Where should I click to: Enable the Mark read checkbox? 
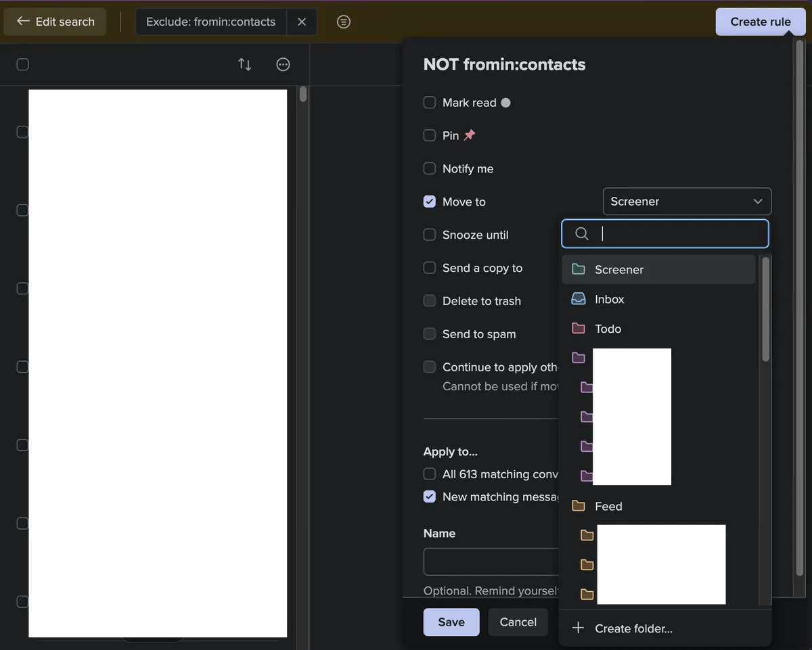(430, 103)
